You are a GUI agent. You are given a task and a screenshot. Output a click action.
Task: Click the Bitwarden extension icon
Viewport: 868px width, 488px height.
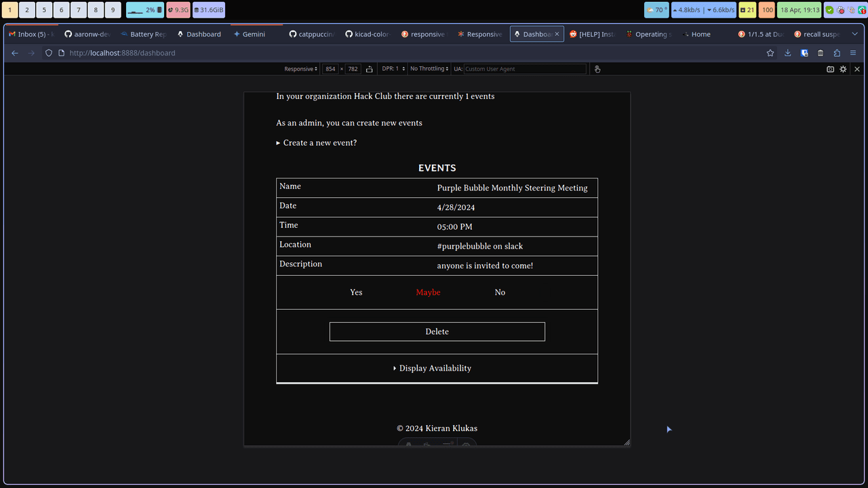coord(804,53)
